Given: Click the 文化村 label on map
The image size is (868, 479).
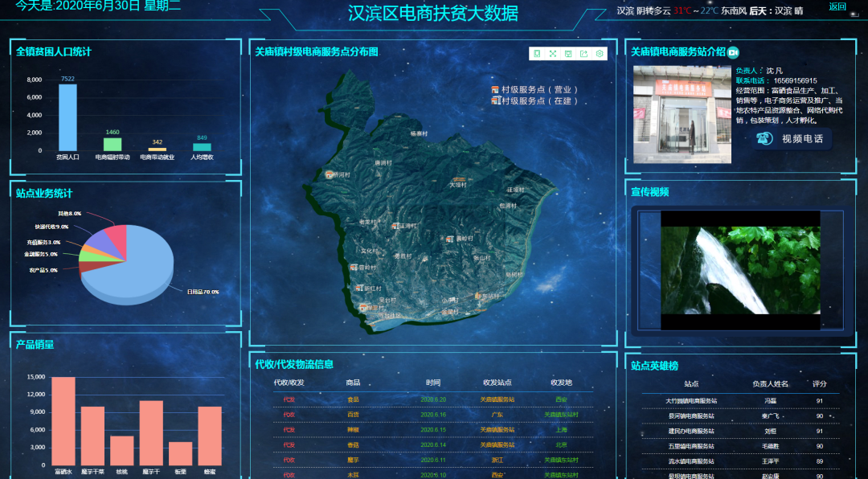Looking at the screenshot, I should [369, 251].
